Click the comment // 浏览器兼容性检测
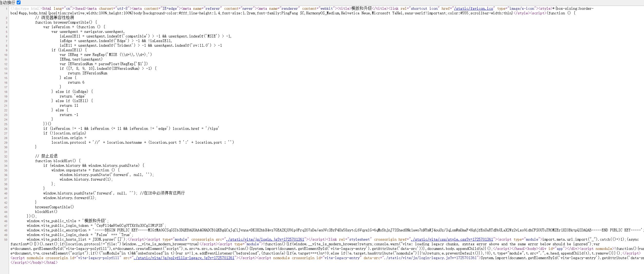This screenshot has width=644, height=274. (54, 18)
